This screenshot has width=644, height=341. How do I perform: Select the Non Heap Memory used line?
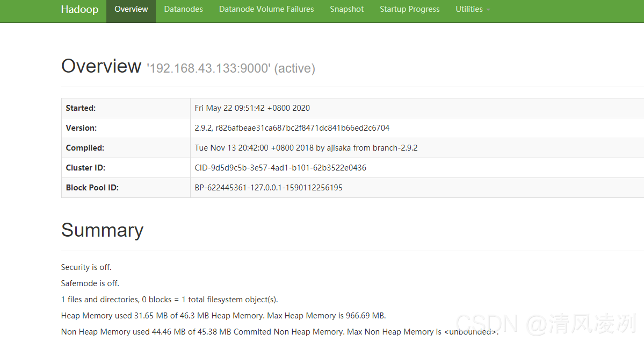pos(280,331)
